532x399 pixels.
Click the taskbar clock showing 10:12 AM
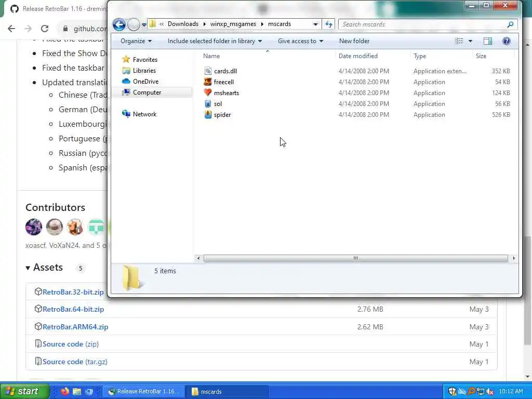pos(511,391)
